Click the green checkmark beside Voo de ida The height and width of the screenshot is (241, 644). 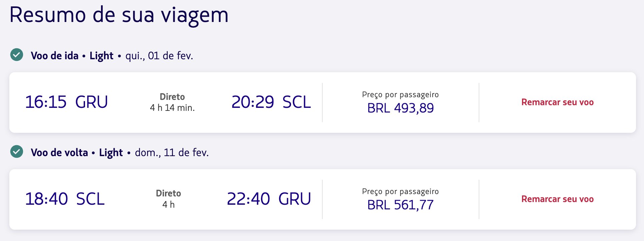[x=17, y=55]
